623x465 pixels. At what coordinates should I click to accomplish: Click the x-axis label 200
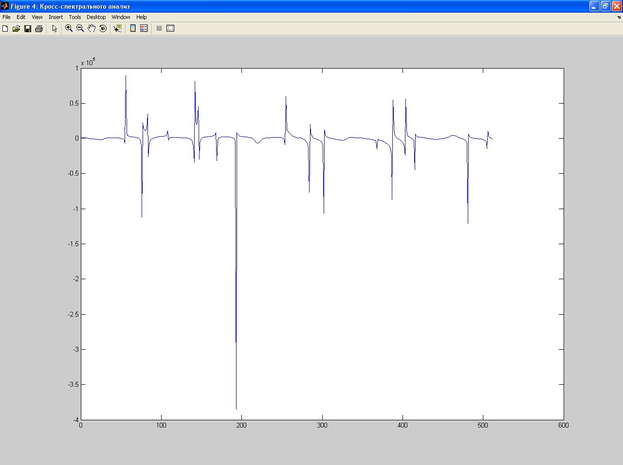point(241,425)
